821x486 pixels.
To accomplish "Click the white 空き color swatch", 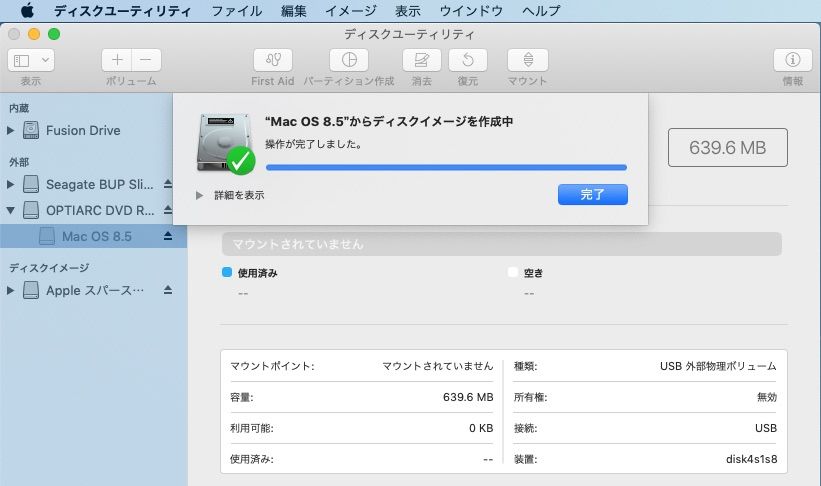I will pyautogui.click(x=513, y=272).
